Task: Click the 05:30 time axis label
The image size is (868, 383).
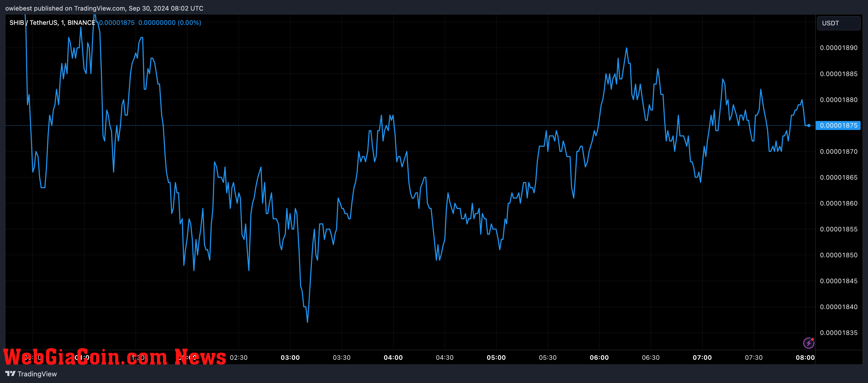Action: pyautogui.click(x=548, y=357)
